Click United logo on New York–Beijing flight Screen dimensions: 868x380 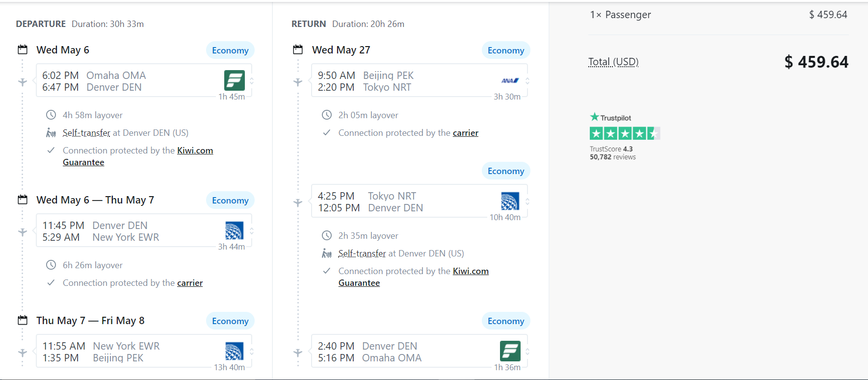pyautogui.click(x=234, y=351)
